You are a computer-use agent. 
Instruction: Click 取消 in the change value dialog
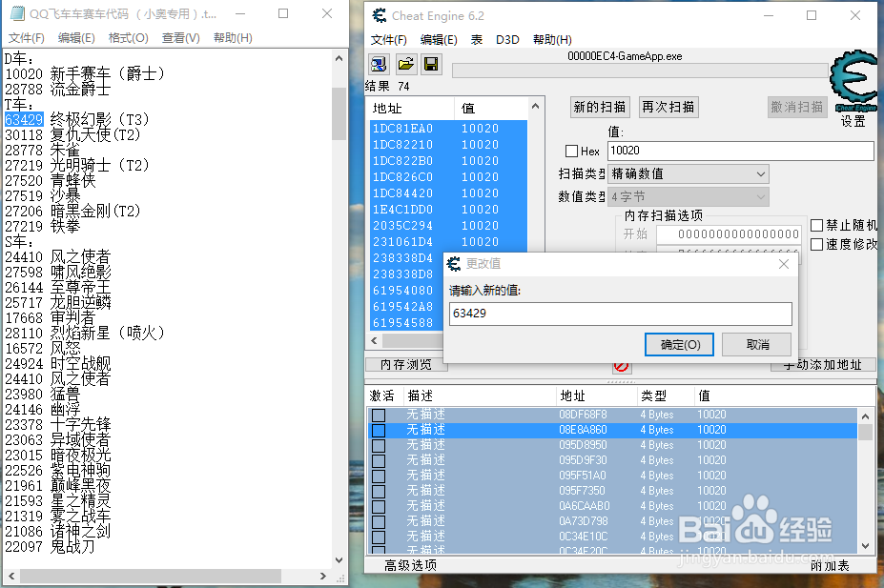click(756, 345)
